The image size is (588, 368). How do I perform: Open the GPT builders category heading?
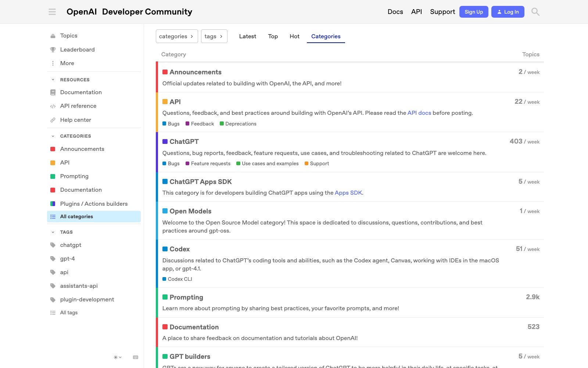(x=190, y=357)
